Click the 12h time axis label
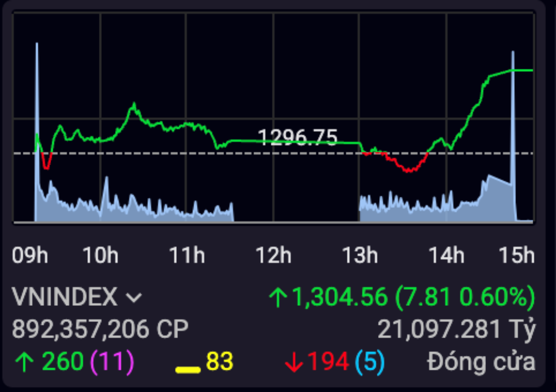Viewport: 556px width, 392px height. point(273,255)
